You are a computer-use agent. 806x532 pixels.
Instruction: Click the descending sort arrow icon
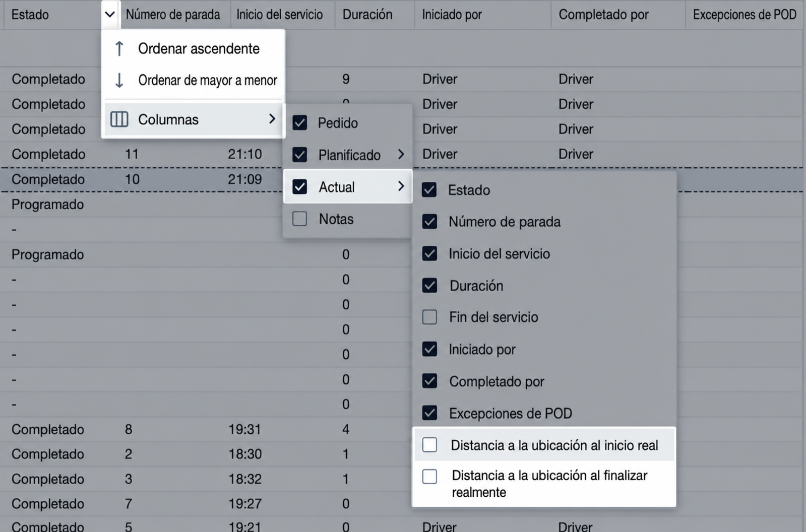pos(119,80)
